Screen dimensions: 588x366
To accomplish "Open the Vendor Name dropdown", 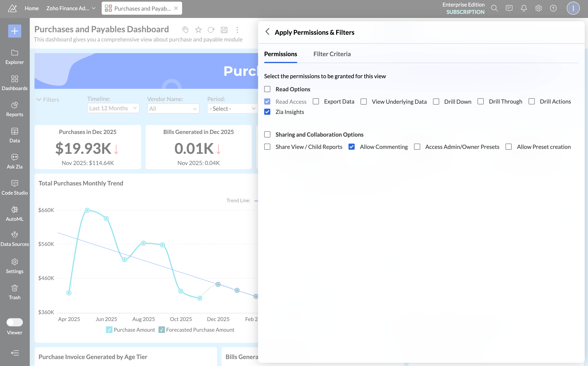I will [x=173, y=108].
